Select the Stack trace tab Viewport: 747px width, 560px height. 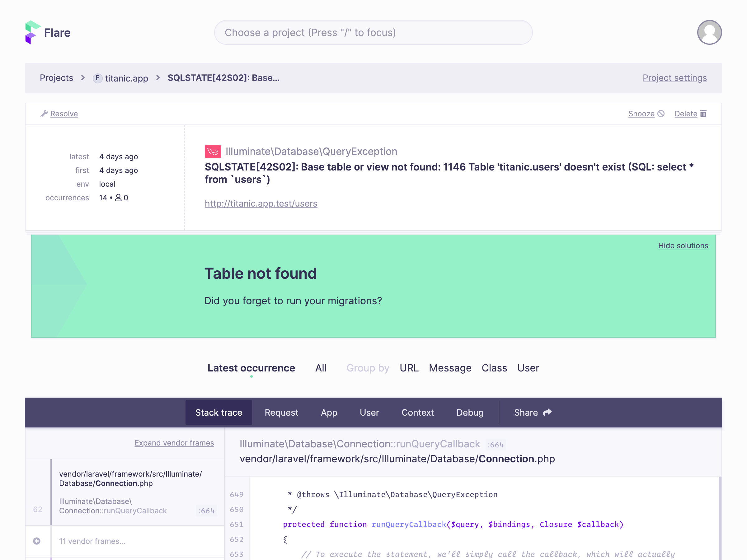[x=218, y=412]
